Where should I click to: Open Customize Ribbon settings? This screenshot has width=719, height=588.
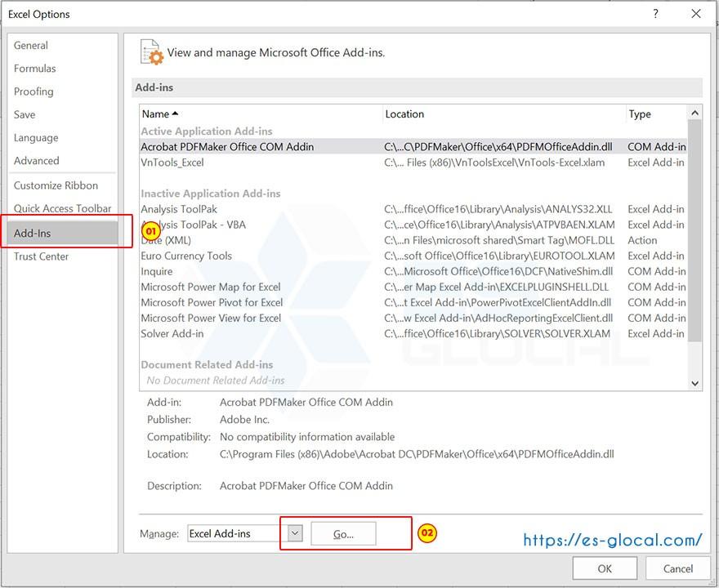coord(56,185)
